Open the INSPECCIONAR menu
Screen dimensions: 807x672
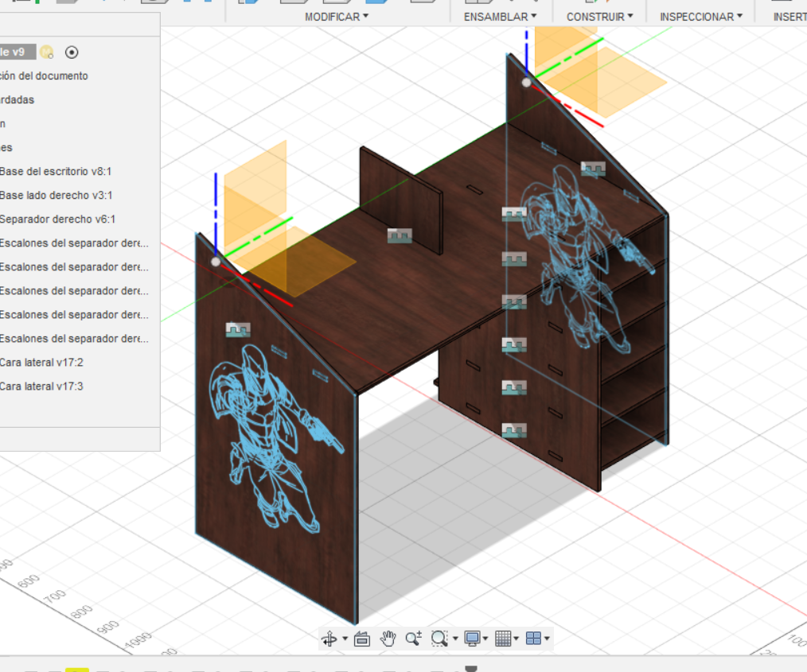coord(700,17)
